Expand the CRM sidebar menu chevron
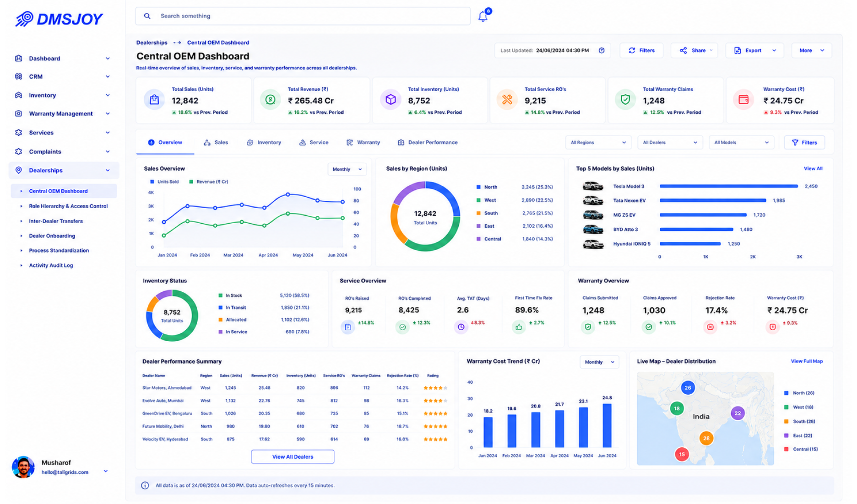 click(108, 77)
